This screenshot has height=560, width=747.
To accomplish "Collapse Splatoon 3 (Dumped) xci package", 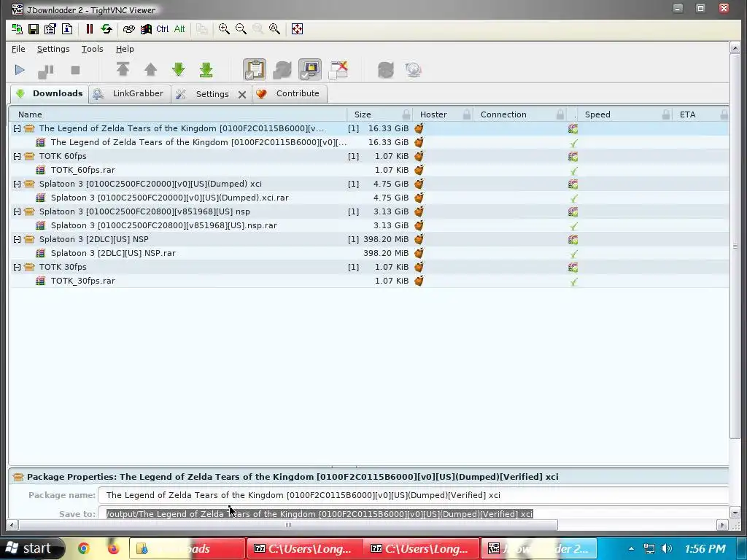I will pyautogui.click(x=18, y=184).
